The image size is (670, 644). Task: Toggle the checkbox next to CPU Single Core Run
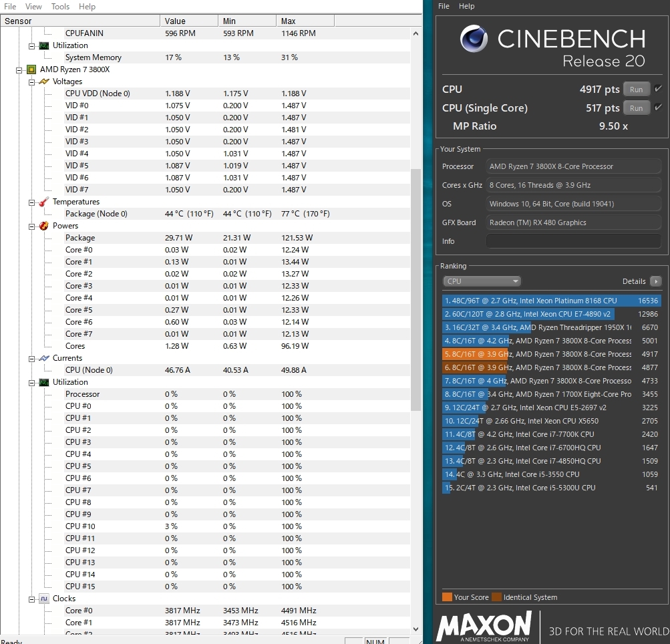pyautogui.click(x=658, y=108)
